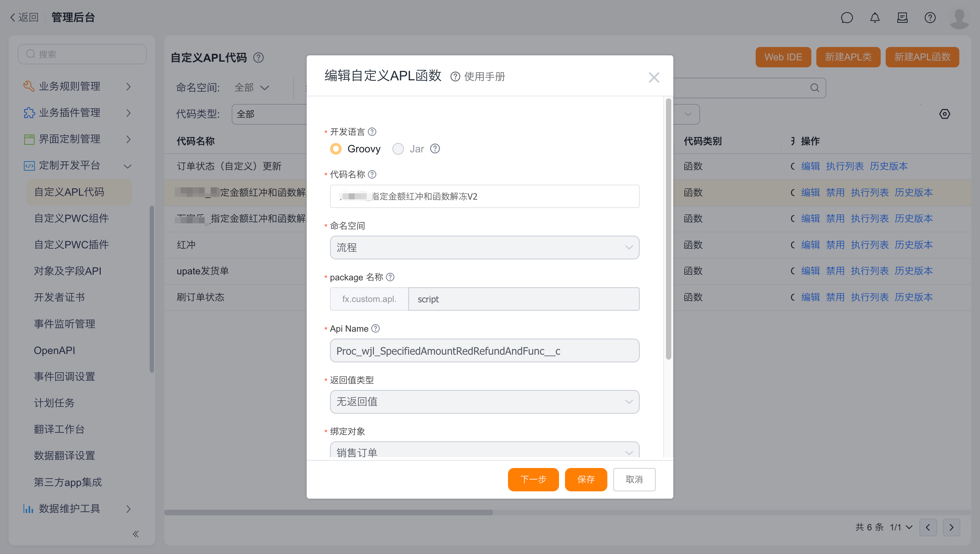
Task: Click the help question mark in top bar
Action: (930, 18)
